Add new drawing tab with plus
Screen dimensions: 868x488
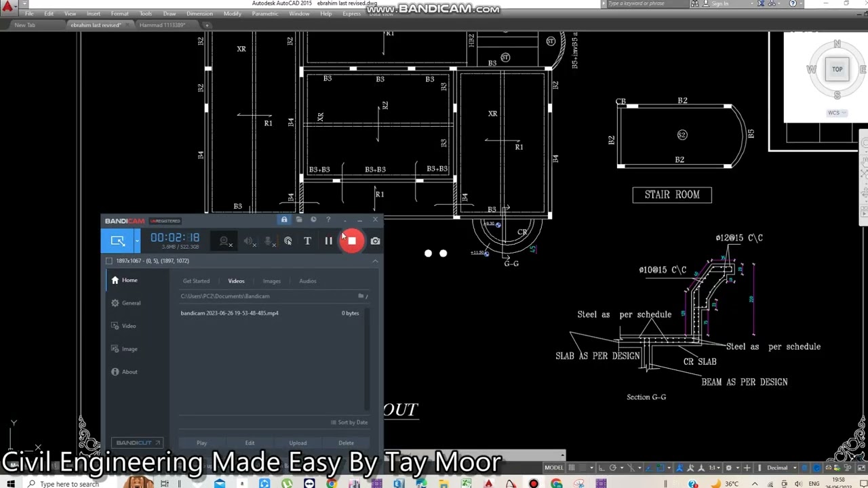point(207,25)
